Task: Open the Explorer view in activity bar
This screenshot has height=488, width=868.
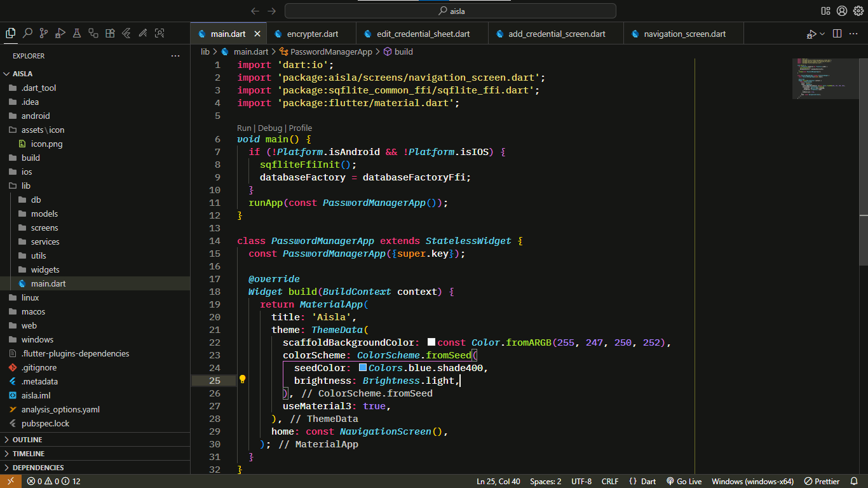Action: click(11, 33)
